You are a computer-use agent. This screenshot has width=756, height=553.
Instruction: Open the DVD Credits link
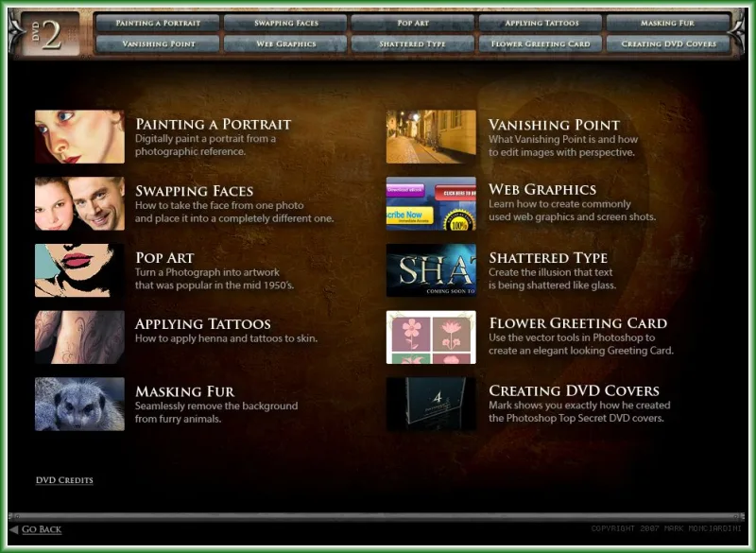point(64,480)
